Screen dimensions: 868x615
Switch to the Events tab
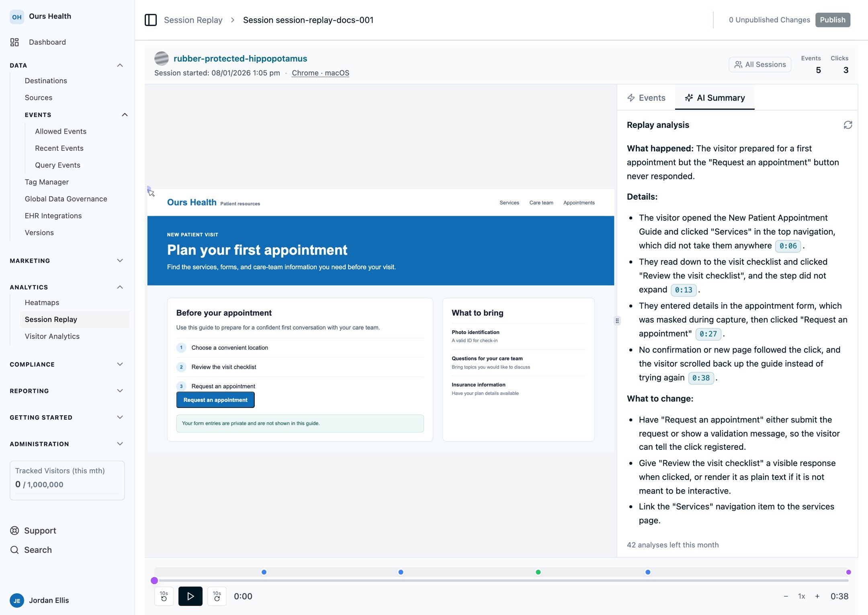click(x=646, y=98)
